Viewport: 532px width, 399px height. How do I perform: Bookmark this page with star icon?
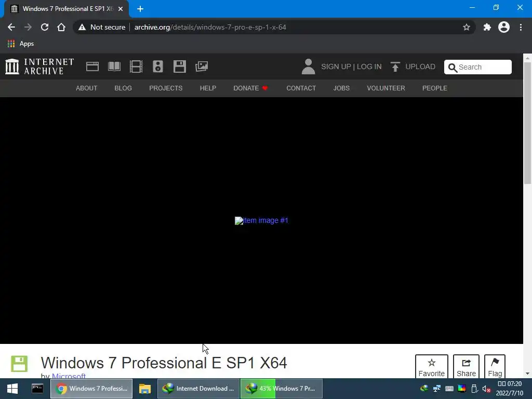coord(467,27)
